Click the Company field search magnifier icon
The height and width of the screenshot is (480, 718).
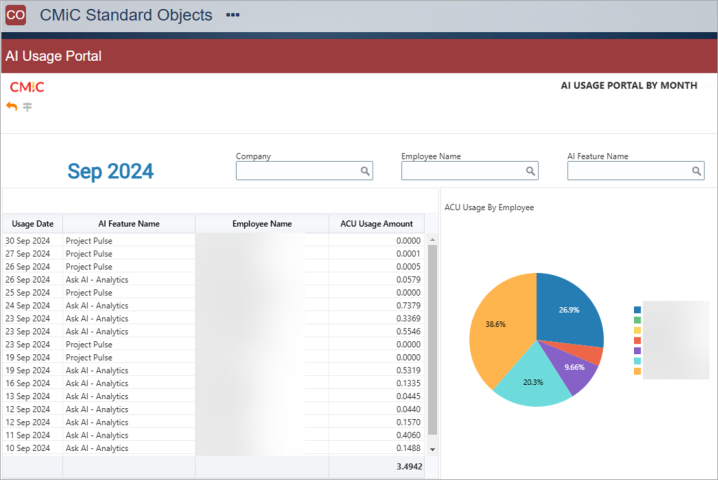(365, 171)
